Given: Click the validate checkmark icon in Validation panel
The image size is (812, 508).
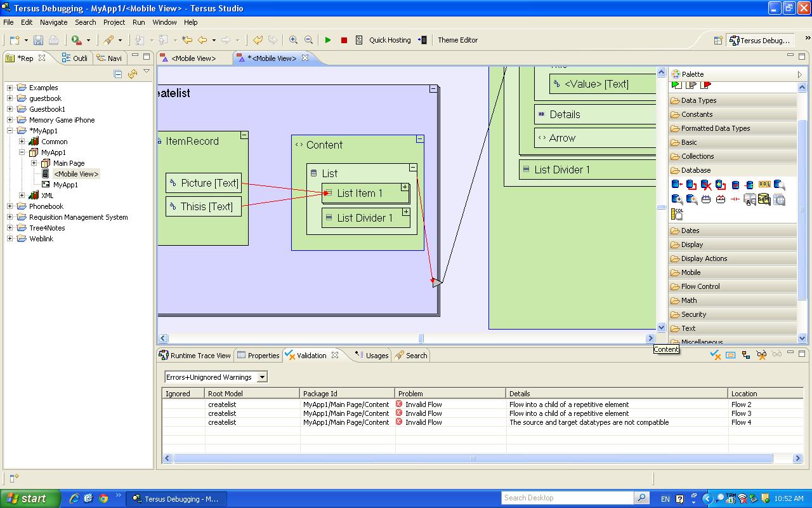Looking at the screenshot, I should (715, 355).
